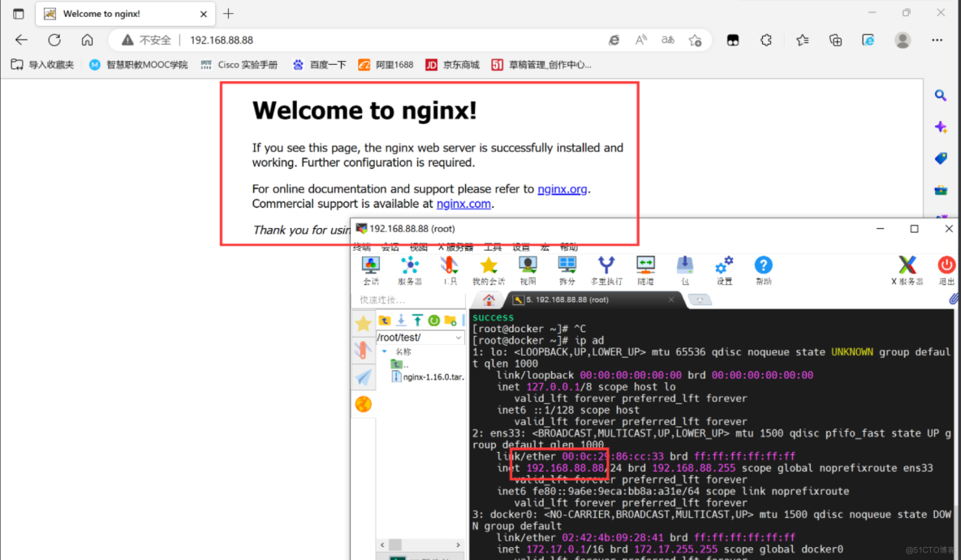Open a new terminal tab with plus button
961x560 pixels.
pyautogui.click(x=700, y=299)
